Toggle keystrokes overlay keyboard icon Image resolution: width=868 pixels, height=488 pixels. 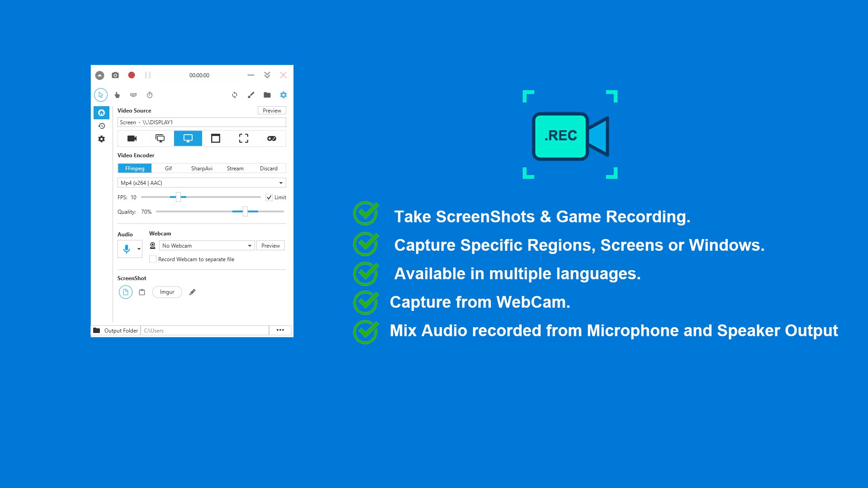(133, 95)
